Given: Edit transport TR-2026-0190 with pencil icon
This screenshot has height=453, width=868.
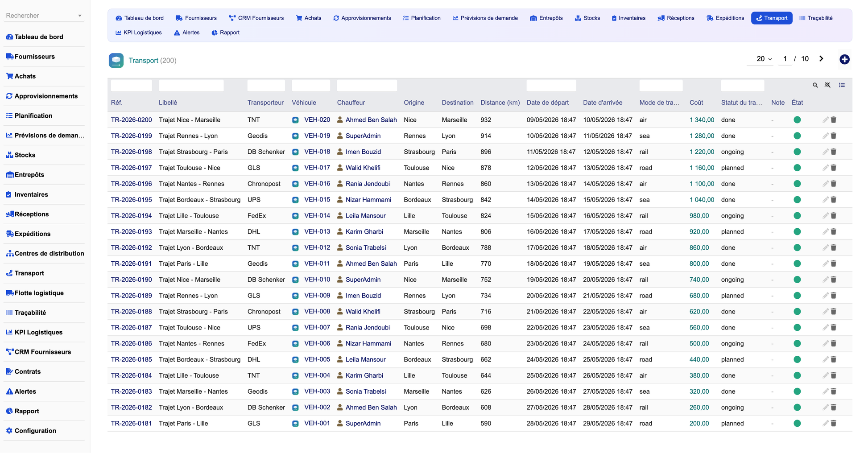Looking at the screenshot, I should click(826, 280).
